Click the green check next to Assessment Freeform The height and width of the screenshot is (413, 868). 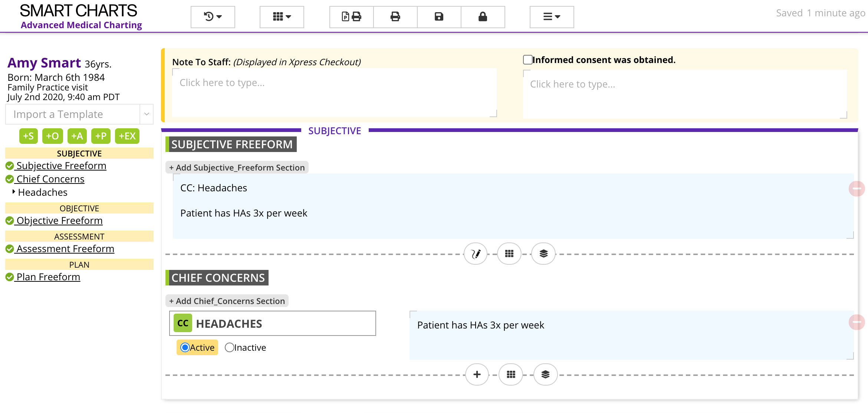pos(10,249)
